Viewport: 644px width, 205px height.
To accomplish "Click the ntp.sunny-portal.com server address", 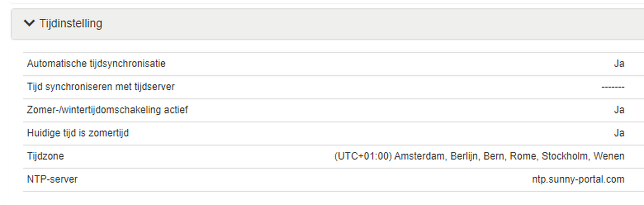I will click(x=578, y=179).
